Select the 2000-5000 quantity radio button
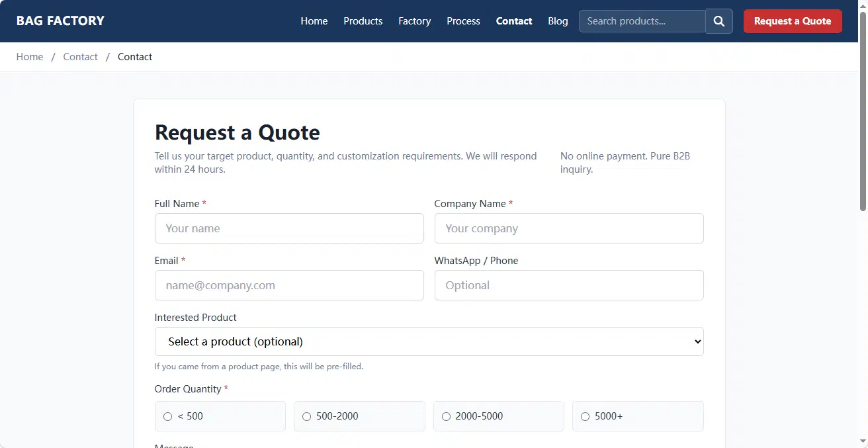 pyautogui.click(x=499, y=416)
